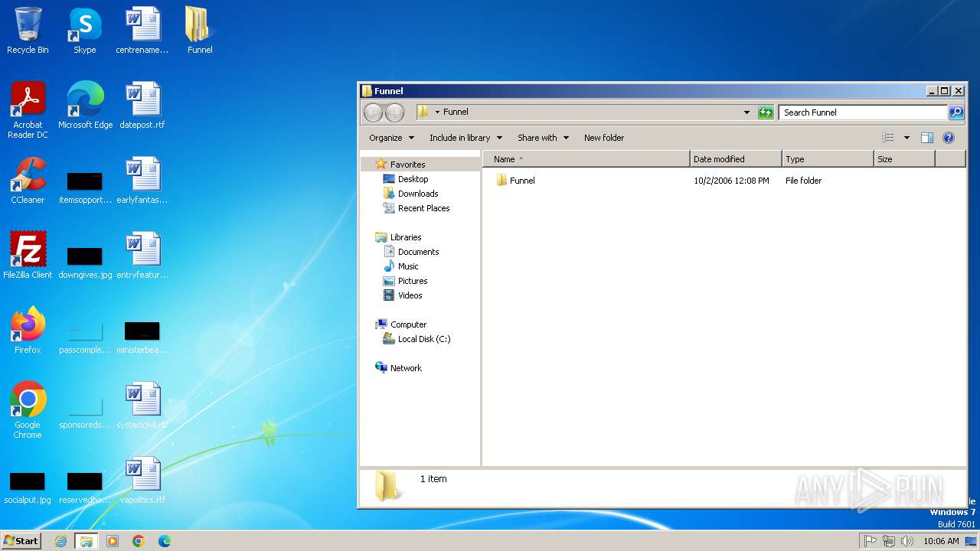The width and height of the screenshot is (980, 551).
Task: Open Documents library
Action: pyautogui.click(x=418, y=252)
